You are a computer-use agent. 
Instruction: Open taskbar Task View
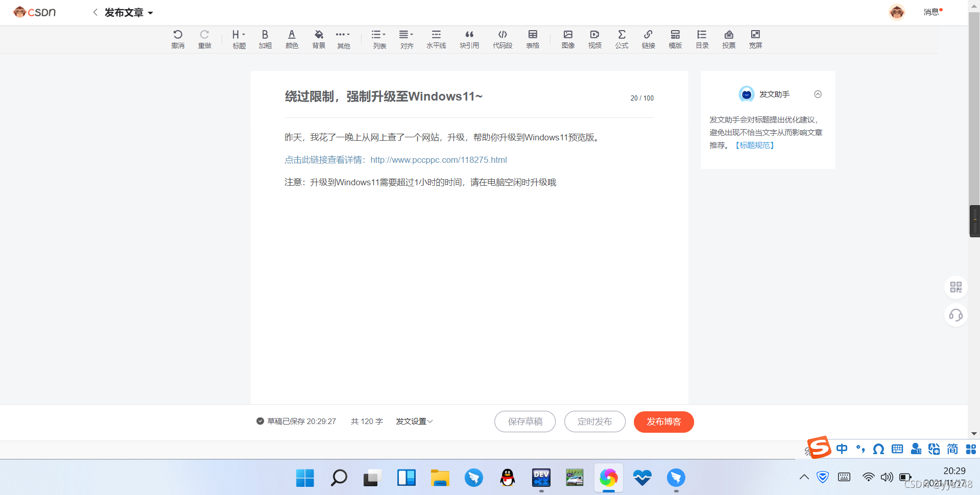[x=372, y=478]
